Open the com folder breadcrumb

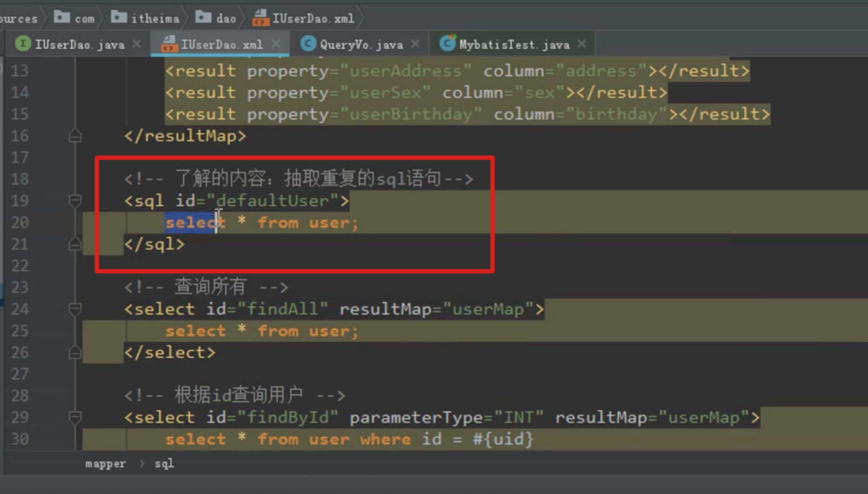click(x=84, y=18)
